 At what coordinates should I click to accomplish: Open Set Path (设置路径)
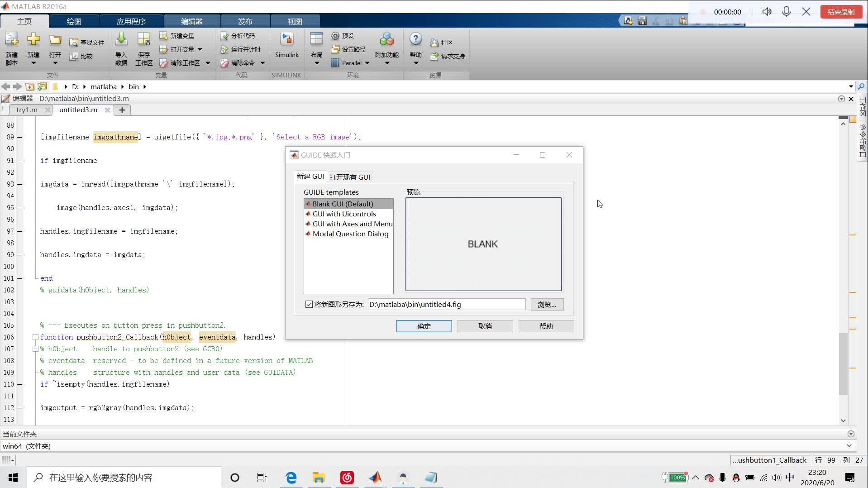click(348, 49)
